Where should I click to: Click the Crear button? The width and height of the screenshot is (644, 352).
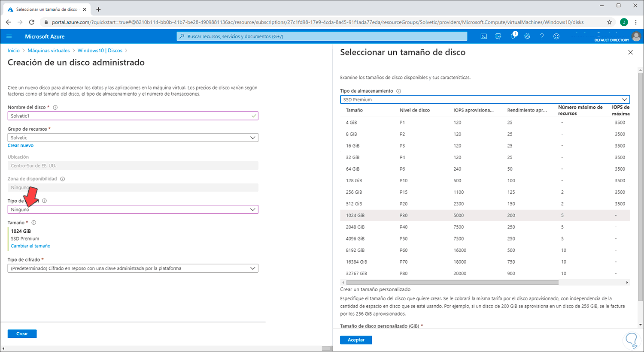click(x=22, y=334)
